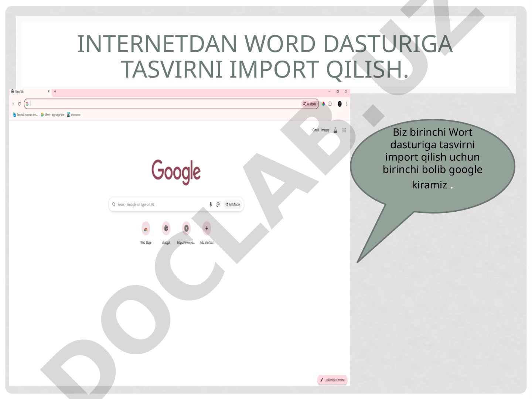Open the Images link
The height and width of the screenshot is (399, 532).
pos(325,130)
